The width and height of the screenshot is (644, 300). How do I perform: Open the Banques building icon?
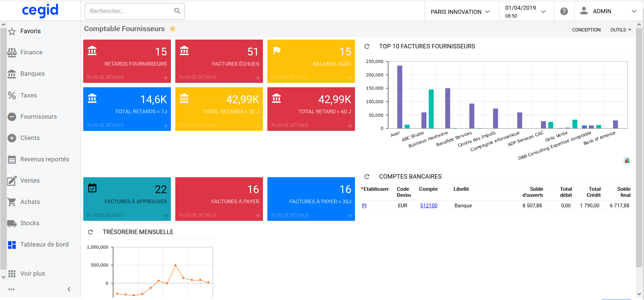(x=12, y=74)
